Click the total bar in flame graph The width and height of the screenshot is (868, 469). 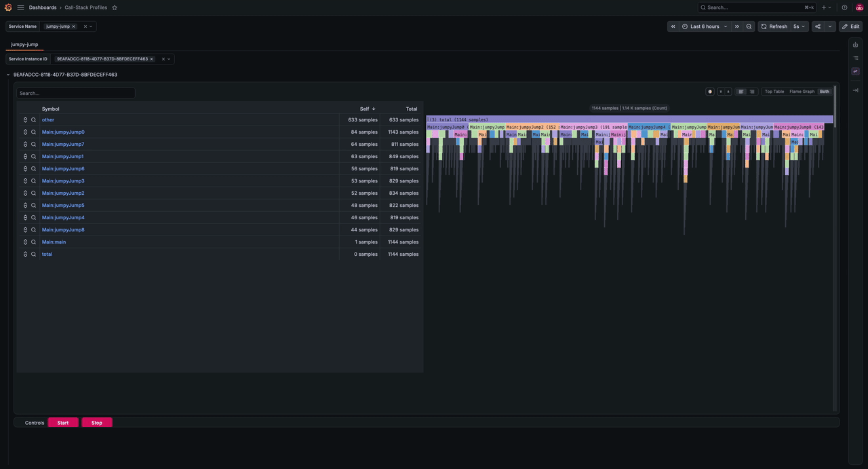(x=630, y=119)
